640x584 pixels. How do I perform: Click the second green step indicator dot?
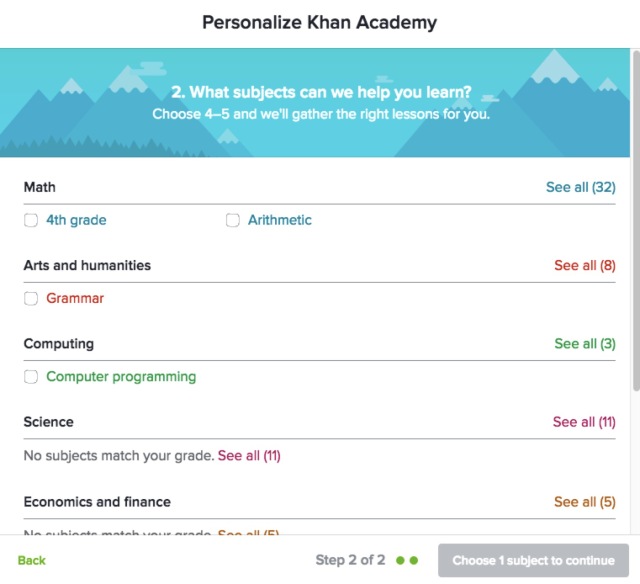click(414, 560)
